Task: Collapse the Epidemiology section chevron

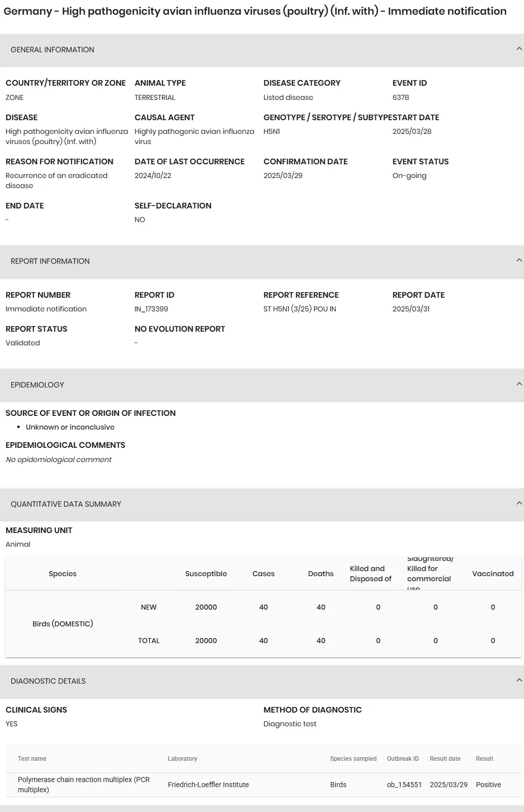Action: pyautogui.click(x=519, y=384)
